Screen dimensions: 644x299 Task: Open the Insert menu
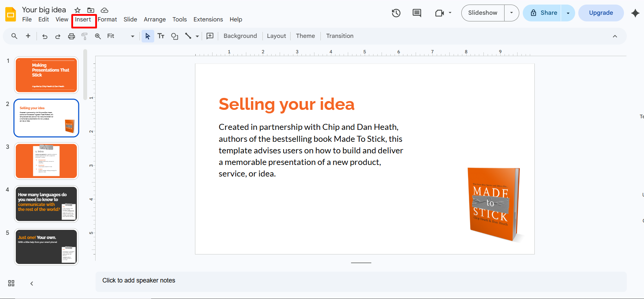[x=83, y=19]
